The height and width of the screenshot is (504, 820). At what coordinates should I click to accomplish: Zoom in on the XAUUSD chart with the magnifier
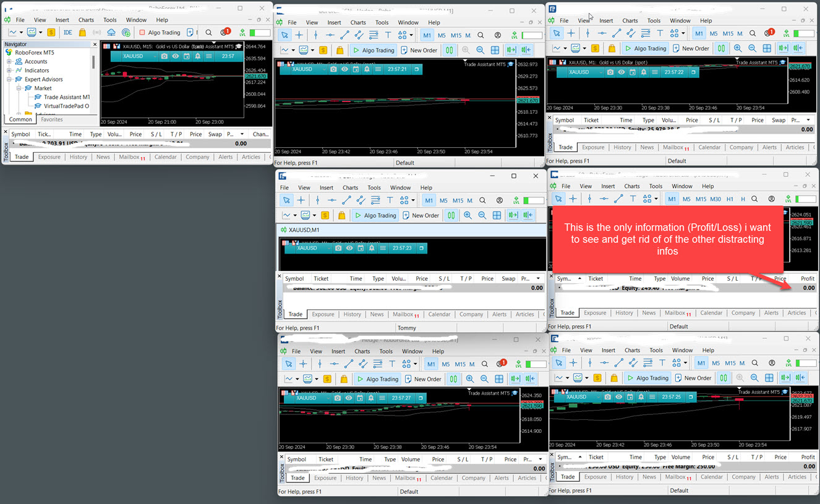466,50
